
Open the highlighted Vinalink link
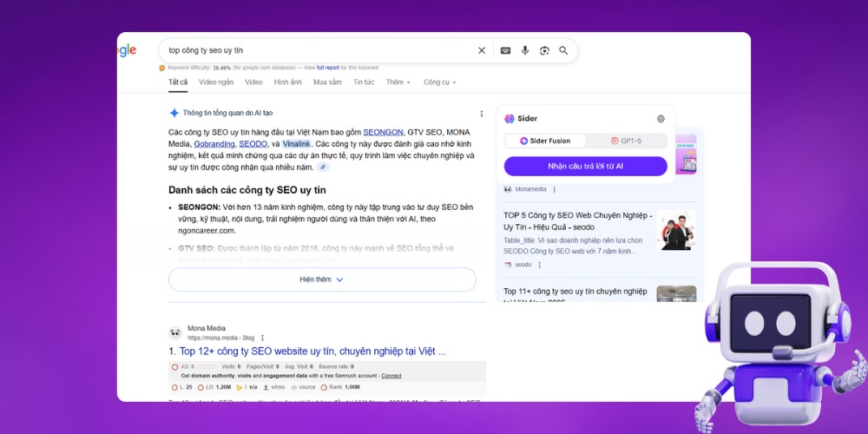[x=296, y=144]
